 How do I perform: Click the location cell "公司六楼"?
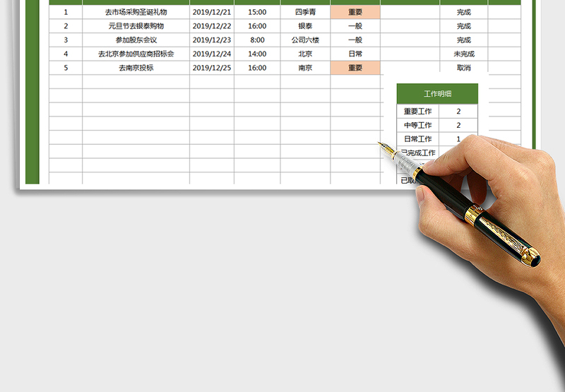point(305,40)
